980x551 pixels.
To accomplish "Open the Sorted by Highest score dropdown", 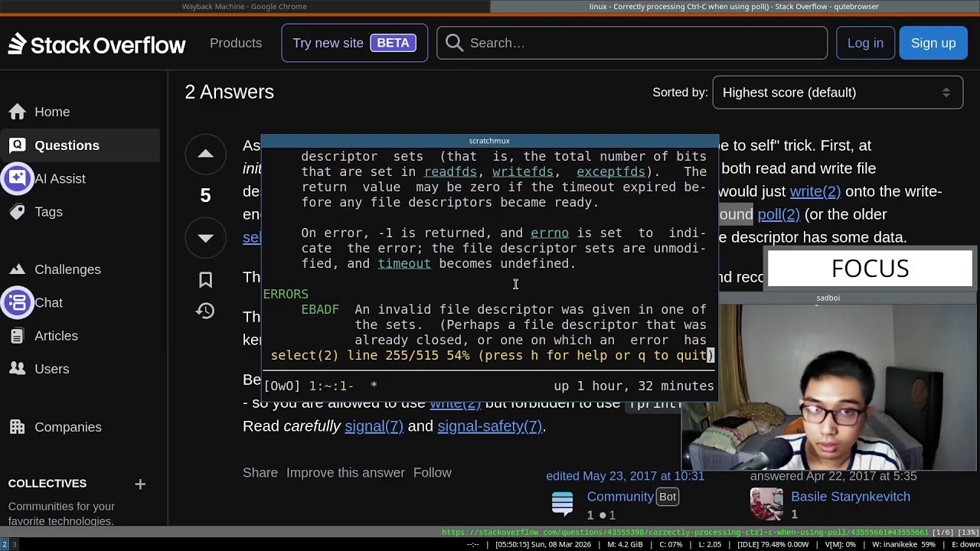I will (838, 93).
